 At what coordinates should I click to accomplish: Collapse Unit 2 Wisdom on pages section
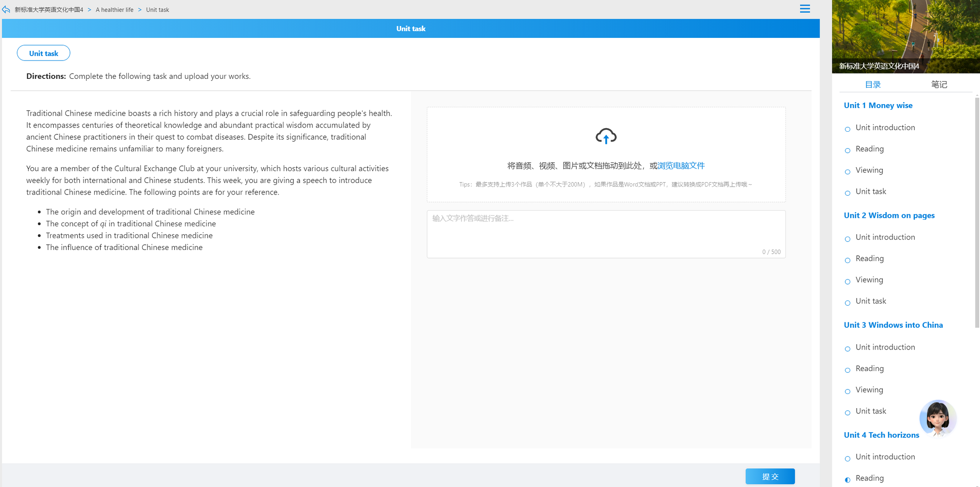(889, 215)
